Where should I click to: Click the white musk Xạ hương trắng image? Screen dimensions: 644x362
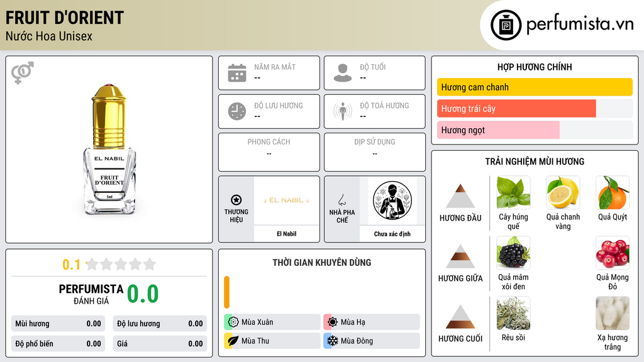613,313
